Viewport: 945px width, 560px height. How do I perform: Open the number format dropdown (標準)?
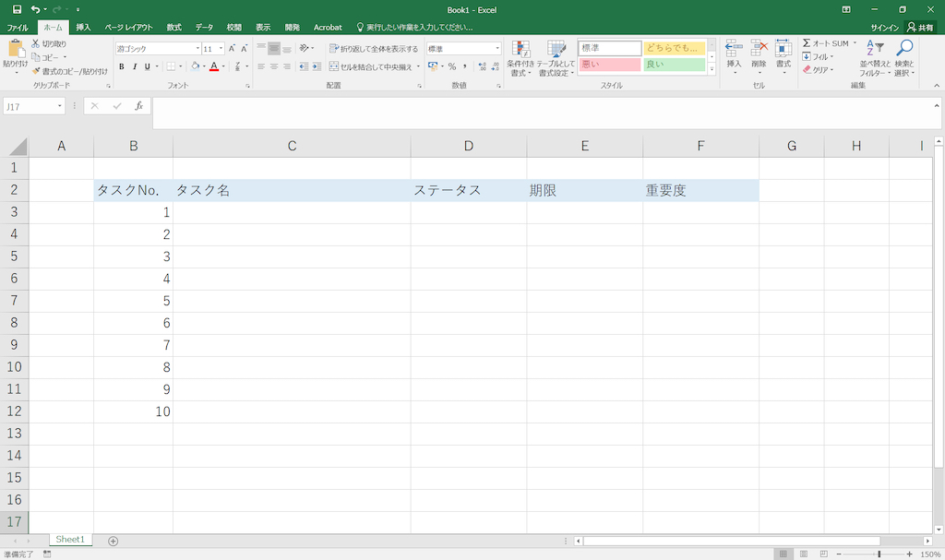(497, 48)
